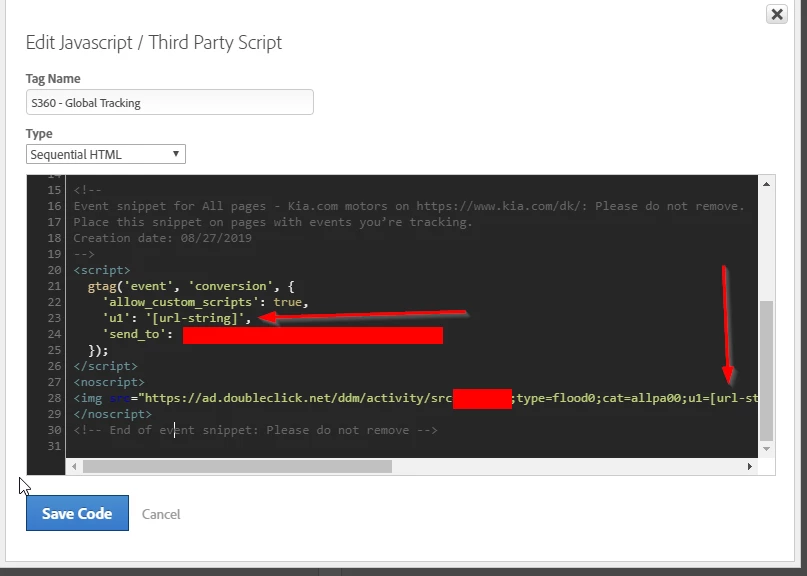Click the opening <noscript> tag
This screenshot has height=576, width=807.
[x=109, y=382]
